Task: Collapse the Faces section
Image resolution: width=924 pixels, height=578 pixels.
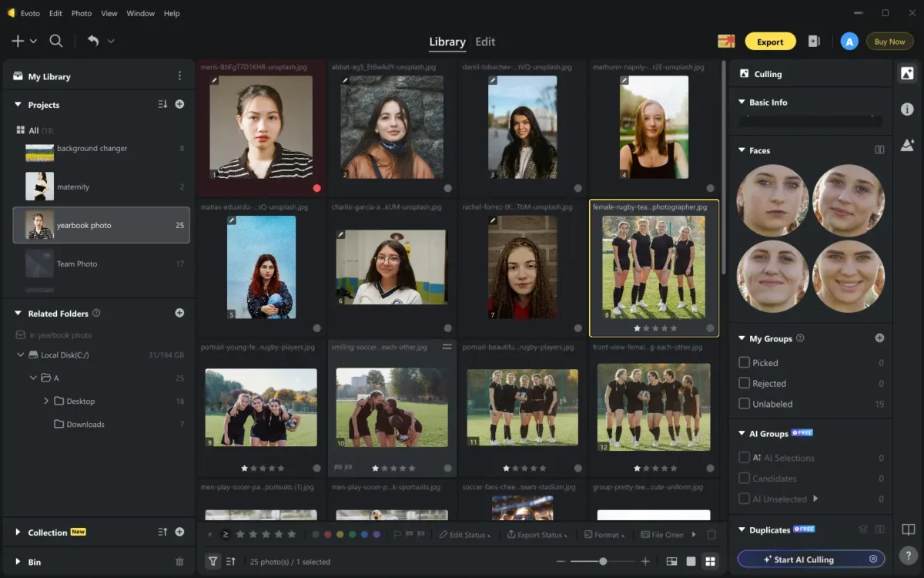Action: 742,150
